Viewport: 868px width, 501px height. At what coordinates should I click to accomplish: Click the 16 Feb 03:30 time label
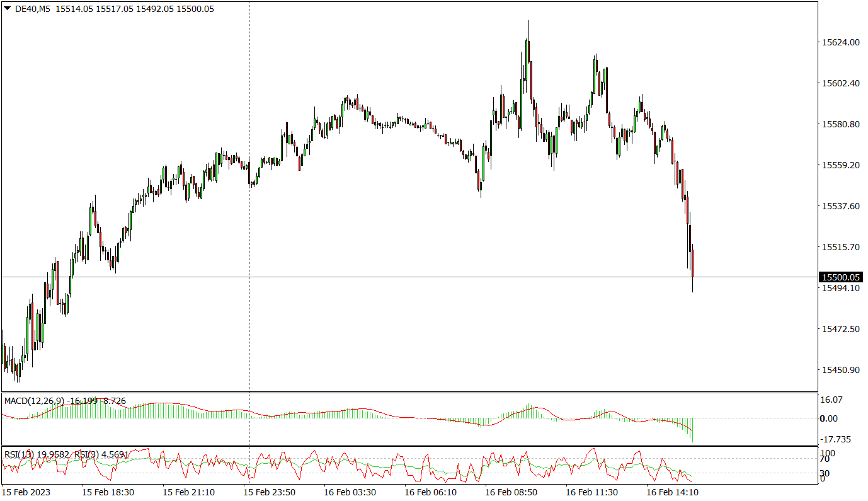(x=350, y=492)
